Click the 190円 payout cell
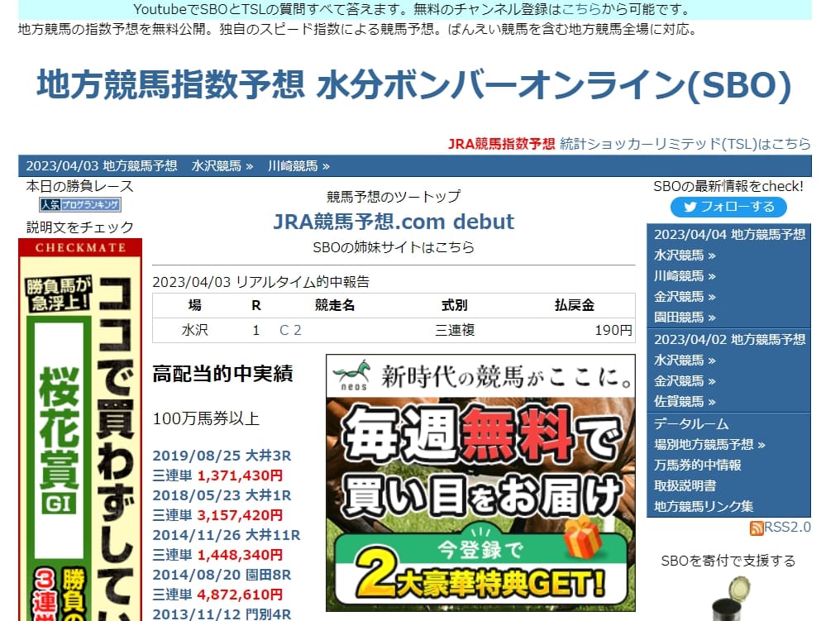The height and width of the screenshot is (621, 840). click(x=613, y=330)
